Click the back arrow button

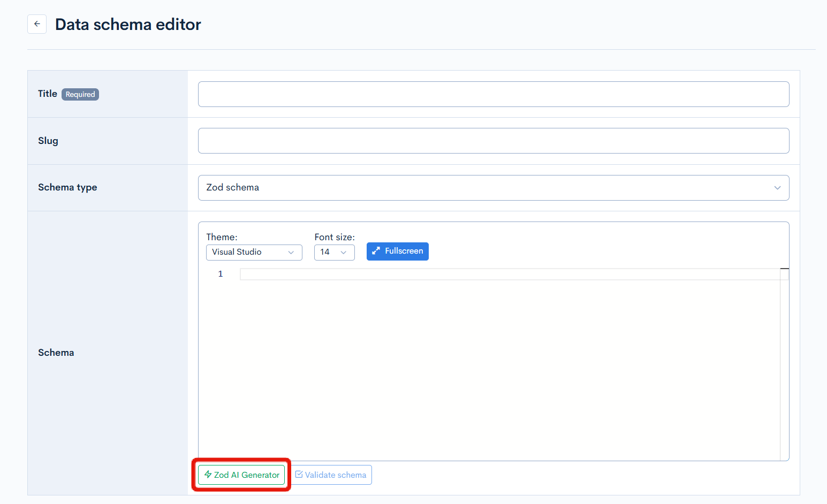point(37,24)
